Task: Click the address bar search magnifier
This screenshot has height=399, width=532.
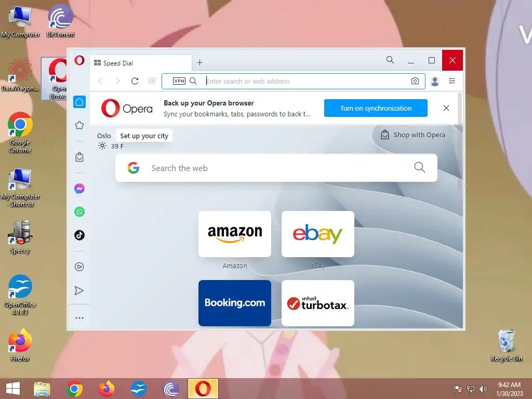Action: click(193, 81)
